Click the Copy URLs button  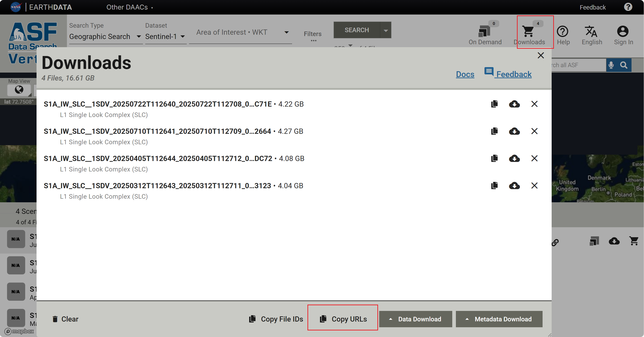[343, 319]
